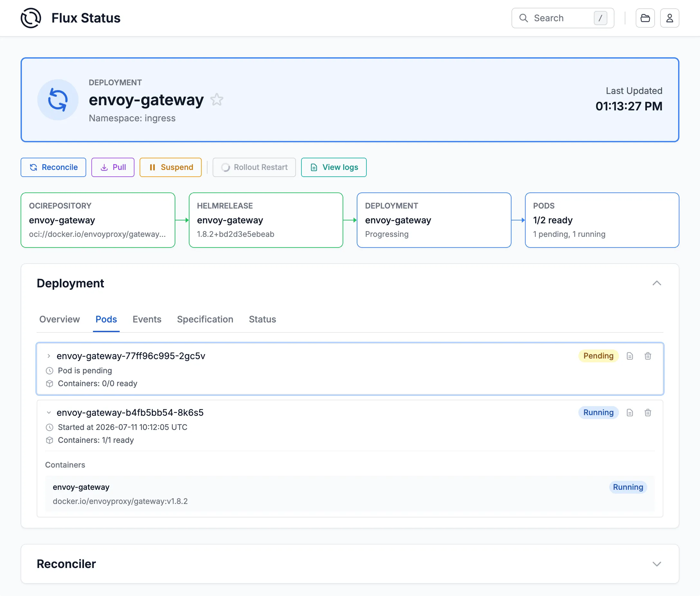Open the HelmRelease envoy-gateway card

tap(266, 220)
